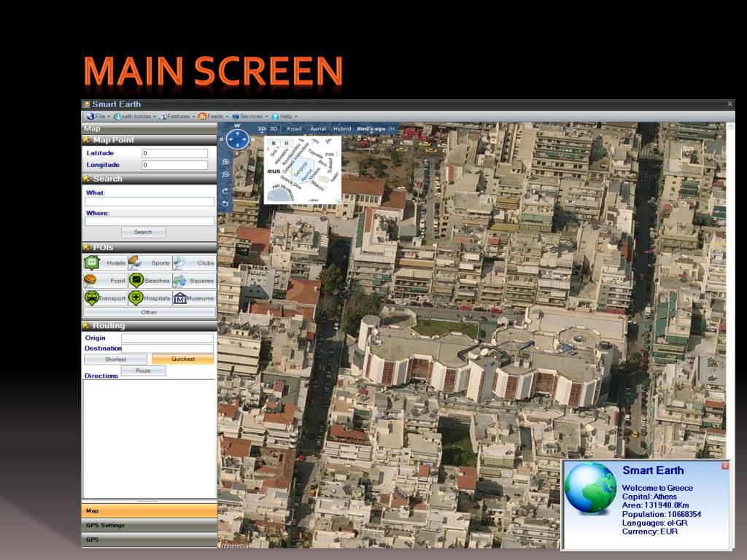Switch to the GPS Settings tab

click(x=149, y=525)
